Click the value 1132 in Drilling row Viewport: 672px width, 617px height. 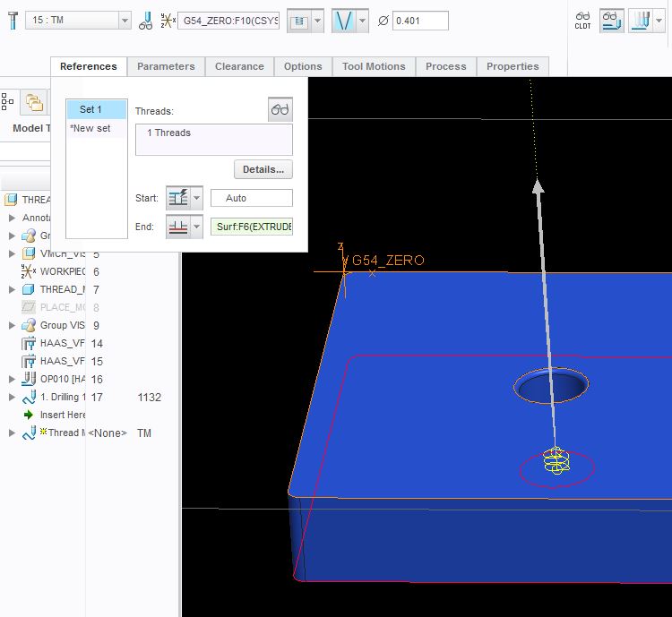pyautogui.click(x=149, y=398)
